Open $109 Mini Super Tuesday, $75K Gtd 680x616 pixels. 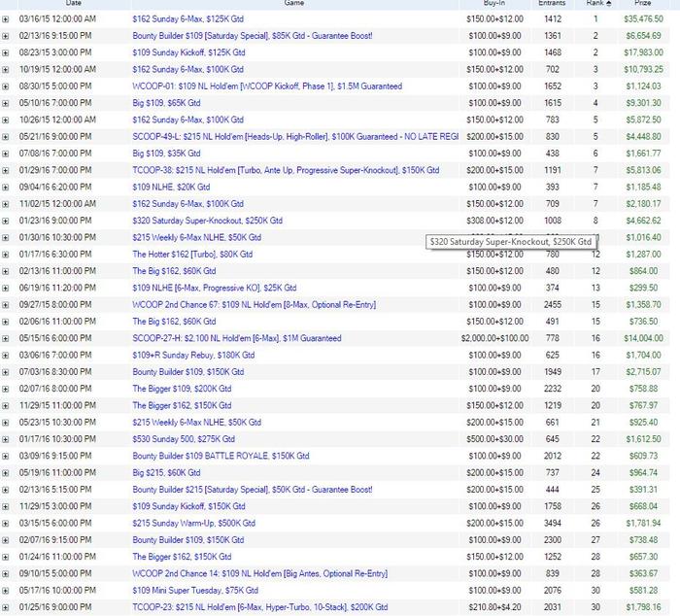[195, 591]
